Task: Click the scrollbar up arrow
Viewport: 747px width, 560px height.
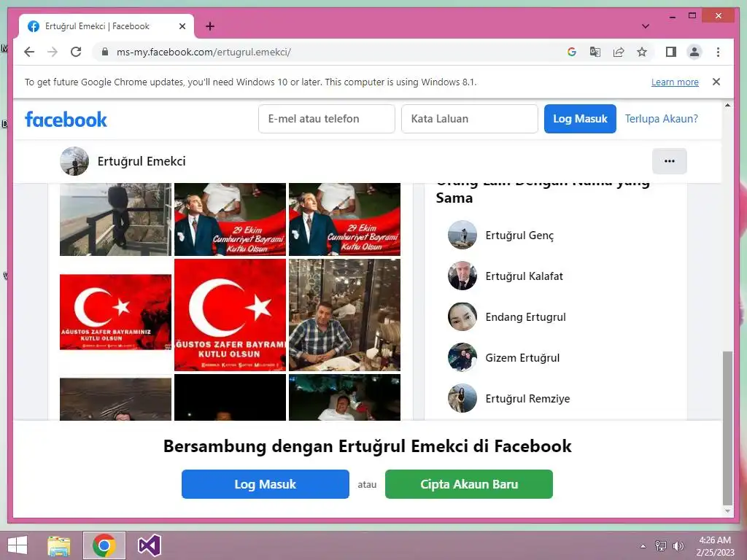Action: pyautogui.click(x=727, y=105)
